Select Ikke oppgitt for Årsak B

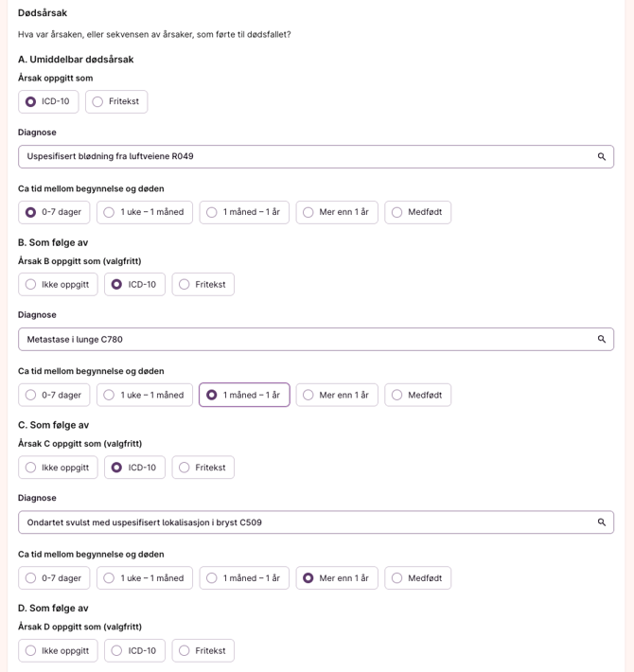58,285
